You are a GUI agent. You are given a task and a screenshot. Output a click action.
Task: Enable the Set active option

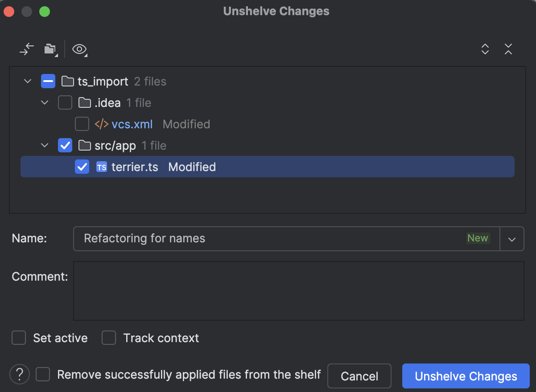19,338
